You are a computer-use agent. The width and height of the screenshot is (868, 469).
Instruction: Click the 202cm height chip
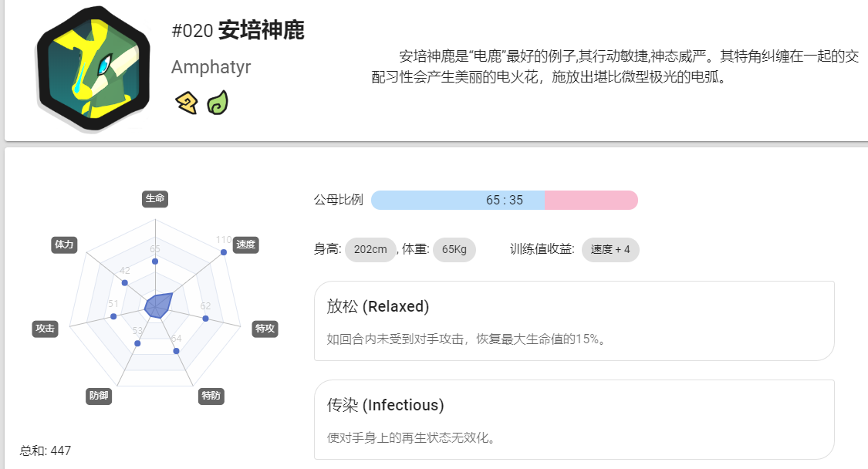pyautogui.click(x=370, y=250)
